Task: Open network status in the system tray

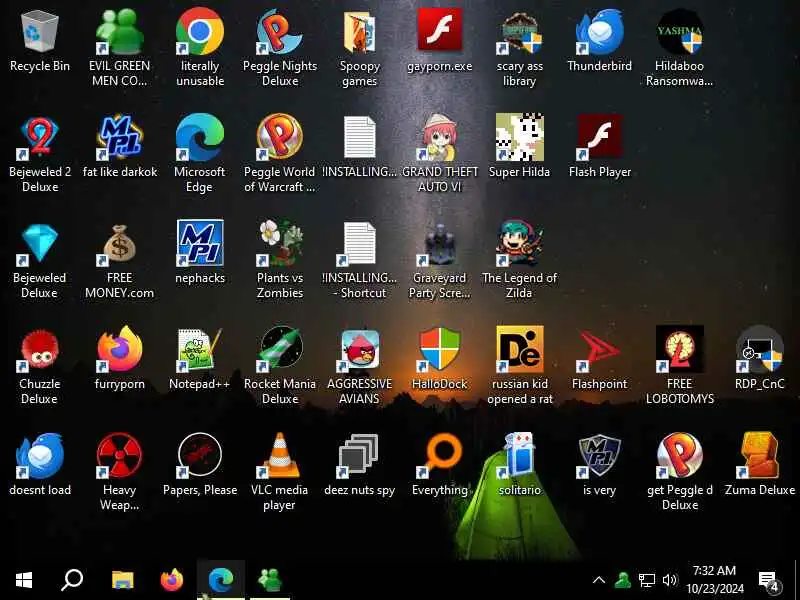Action: pos(646,580)
